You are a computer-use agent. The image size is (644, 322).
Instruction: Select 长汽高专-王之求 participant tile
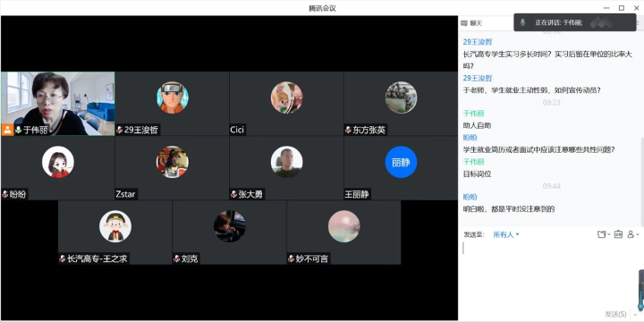pos(115,233)
